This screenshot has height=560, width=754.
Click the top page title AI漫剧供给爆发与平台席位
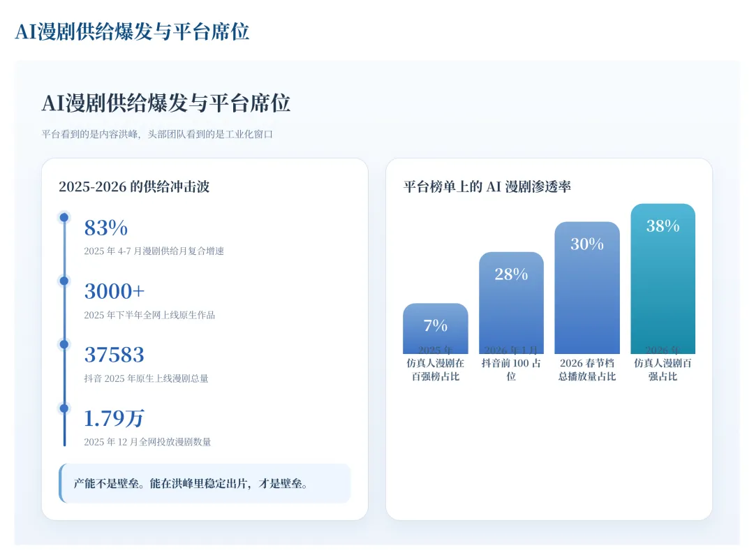(132, 31)
